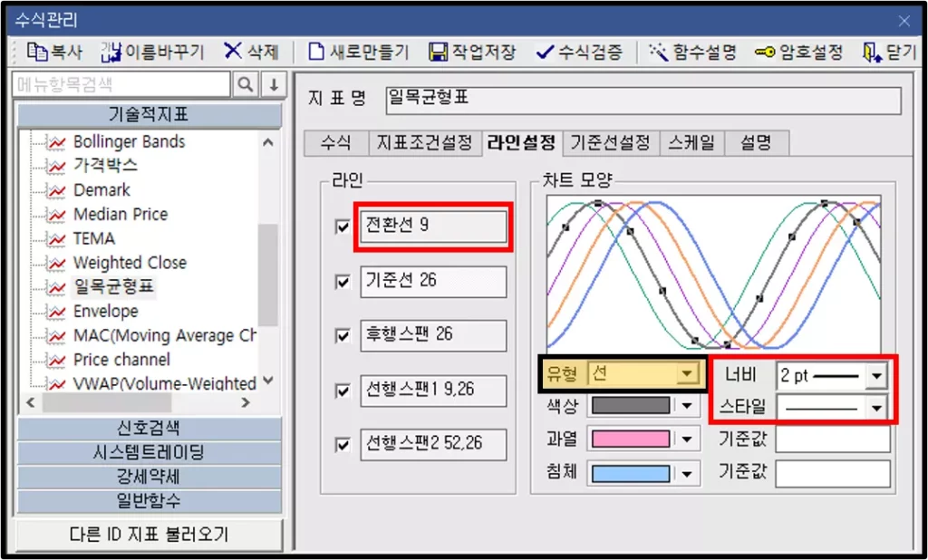Click the down arrow next to search

[274, 84]
